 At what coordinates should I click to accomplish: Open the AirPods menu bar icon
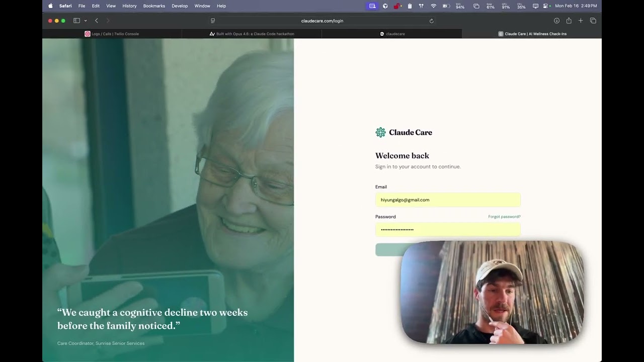pos(421,6)
